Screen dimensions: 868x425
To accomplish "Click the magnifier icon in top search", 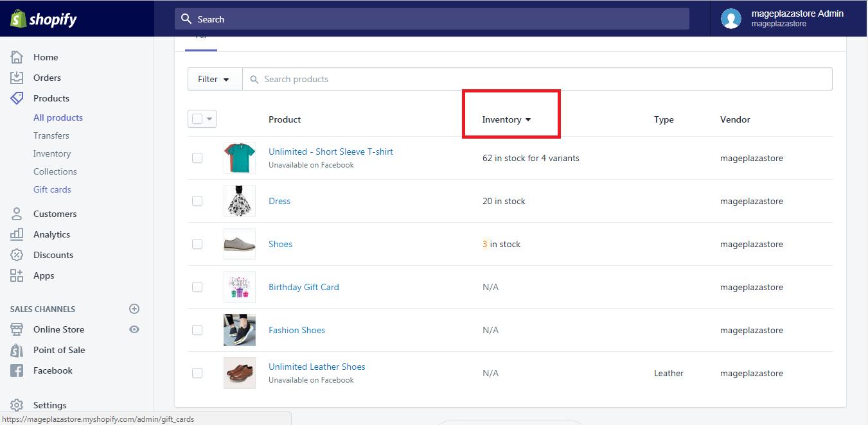I will tap(186, 19).
